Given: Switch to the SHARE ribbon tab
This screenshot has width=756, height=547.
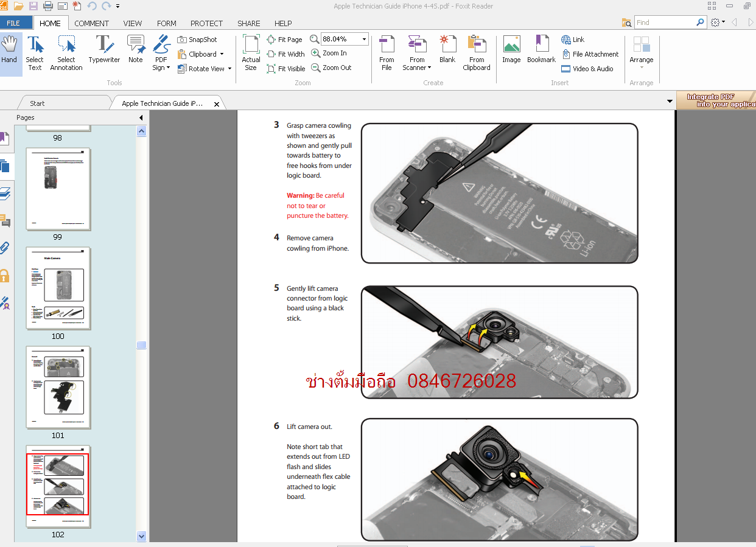Looking at the screenshot, I should (x=249, y=23).
